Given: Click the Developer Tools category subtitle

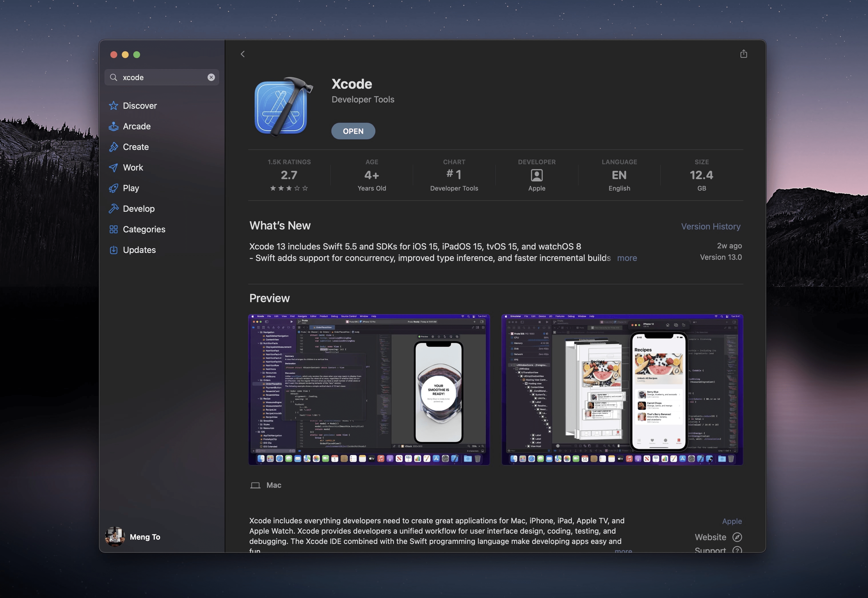Looking at the screenshot, I should 363,100.
